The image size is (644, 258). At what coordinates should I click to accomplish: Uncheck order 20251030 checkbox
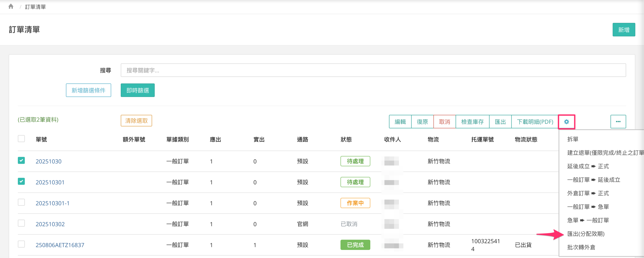click(x=21, y=160)
